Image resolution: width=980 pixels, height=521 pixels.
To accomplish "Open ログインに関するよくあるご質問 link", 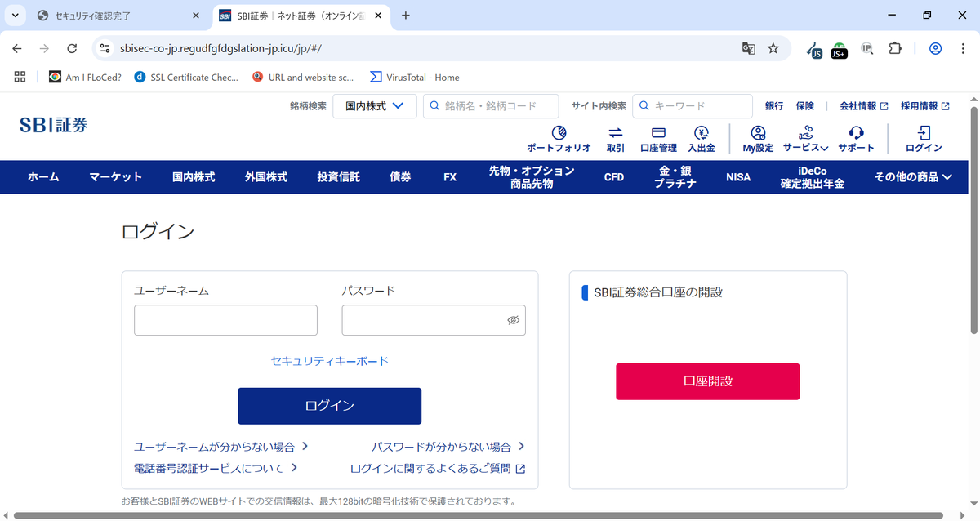I will click(x=437, y=468).
